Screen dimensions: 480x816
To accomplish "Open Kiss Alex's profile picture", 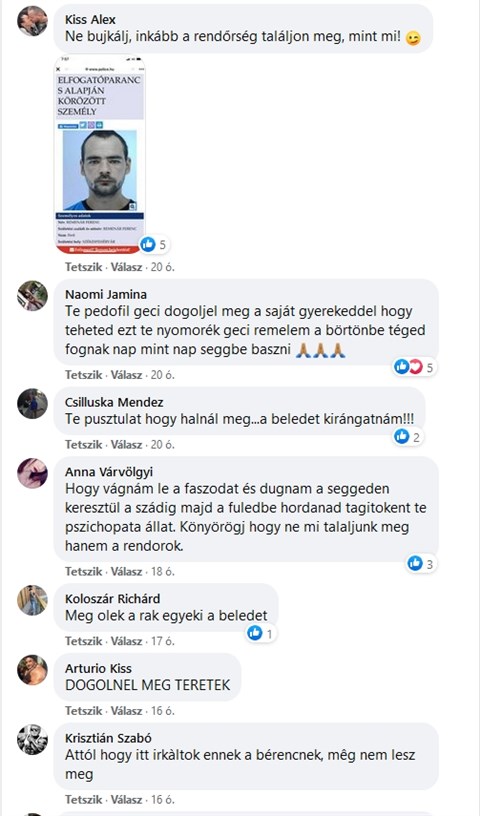I will (32, 21).
